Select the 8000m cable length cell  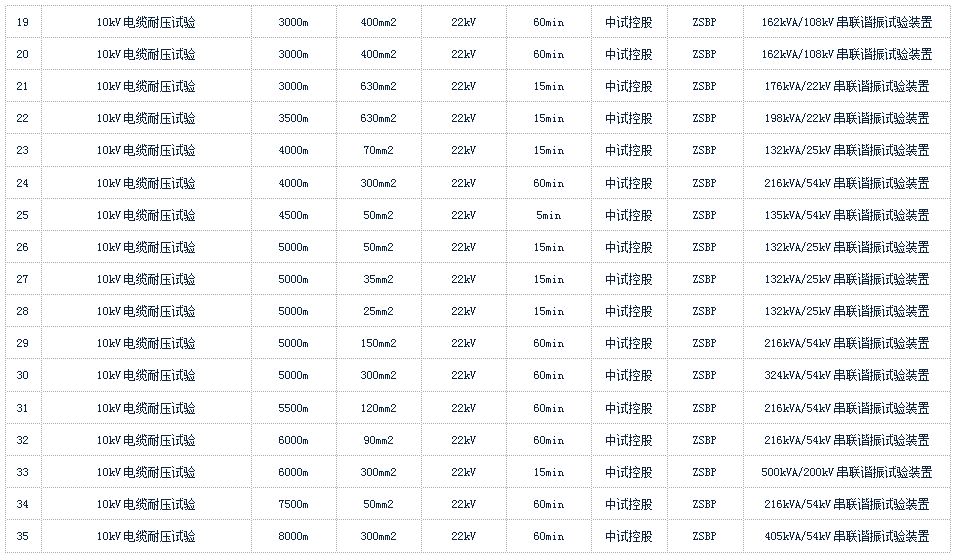(x=293, y=536)
